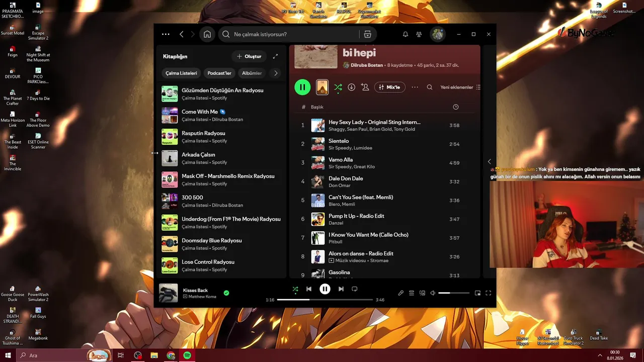The image size is (644, 362).
Task: Search within the bi hepi playlist
Action: (x=430, y=87)
